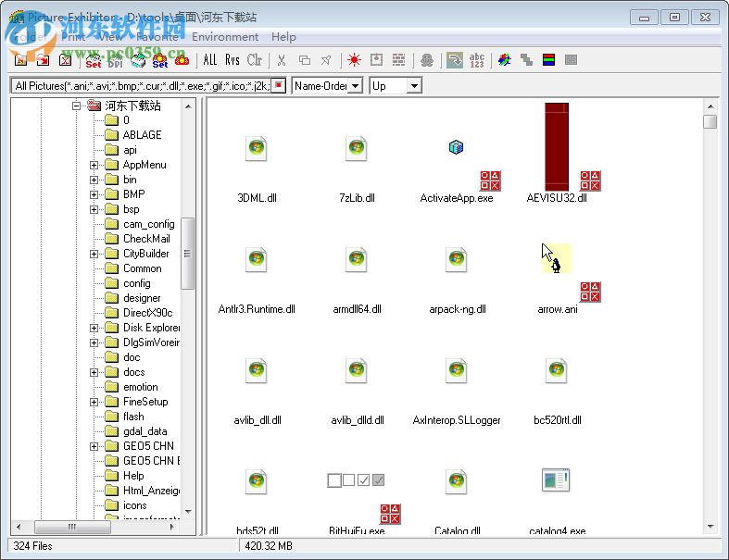Click the red marker on arrow.ani
The image size is (729, 560).
click(590, 292)
